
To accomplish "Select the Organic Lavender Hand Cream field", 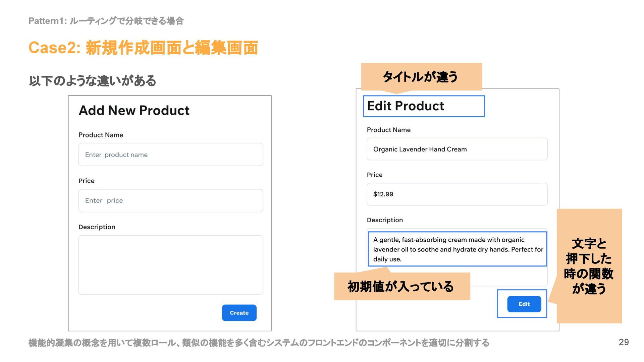I will click(x=457, y=149).
